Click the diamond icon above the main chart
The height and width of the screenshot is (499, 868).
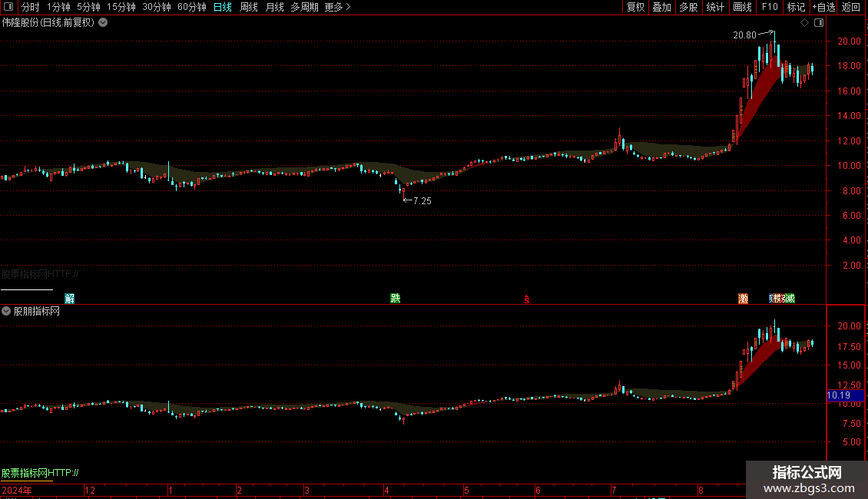pyautogui.click(x=804, y=23)
